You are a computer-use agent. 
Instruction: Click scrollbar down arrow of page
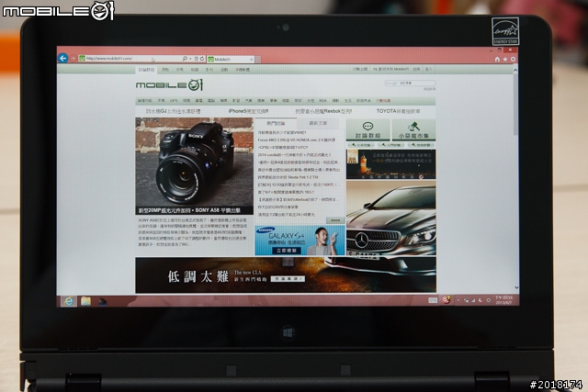(x=516, y=287)
